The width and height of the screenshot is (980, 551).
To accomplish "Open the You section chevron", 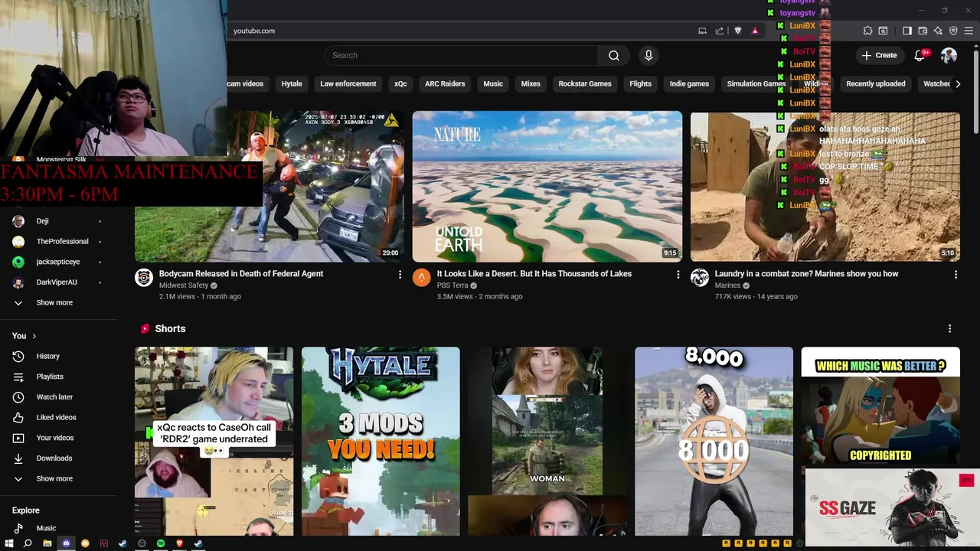I will [34, 336].
